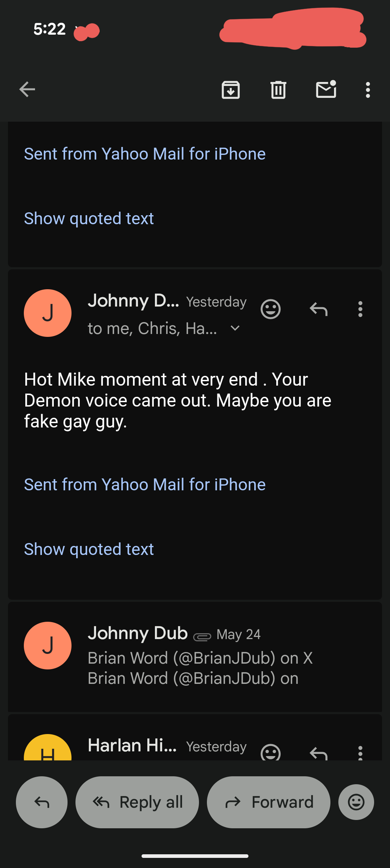Mark the conversation as unread

pos(326,89)
